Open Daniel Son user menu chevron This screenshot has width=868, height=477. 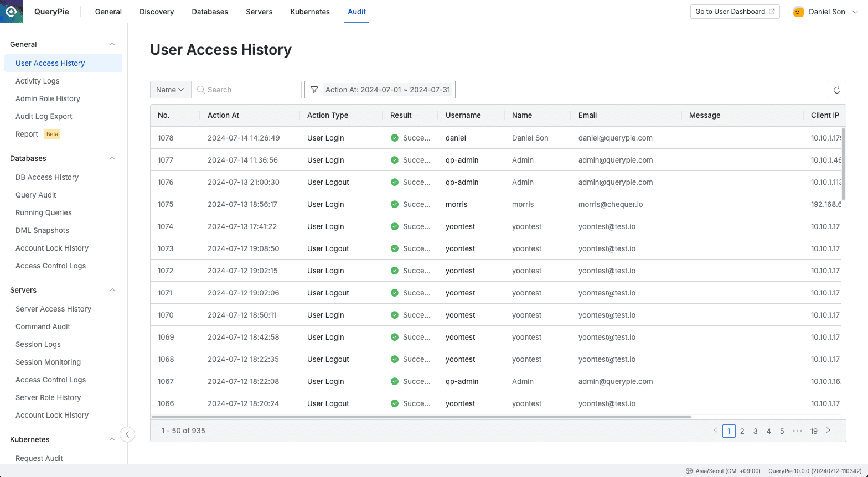coord(855,12)
